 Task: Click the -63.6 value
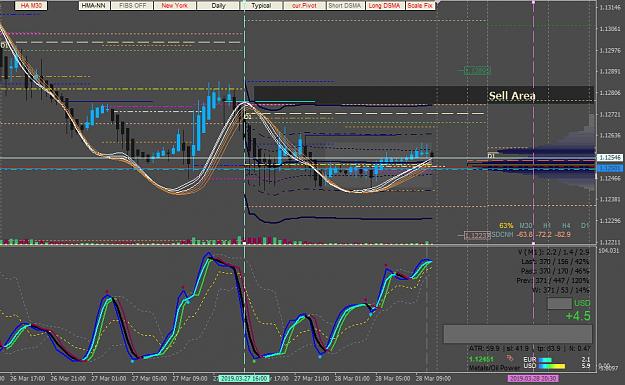tap(525, 235)
